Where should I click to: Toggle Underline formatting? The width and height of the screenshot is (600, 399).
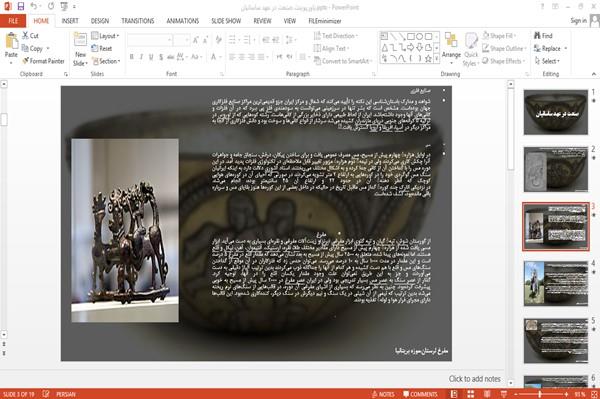(x=151, y=57)
